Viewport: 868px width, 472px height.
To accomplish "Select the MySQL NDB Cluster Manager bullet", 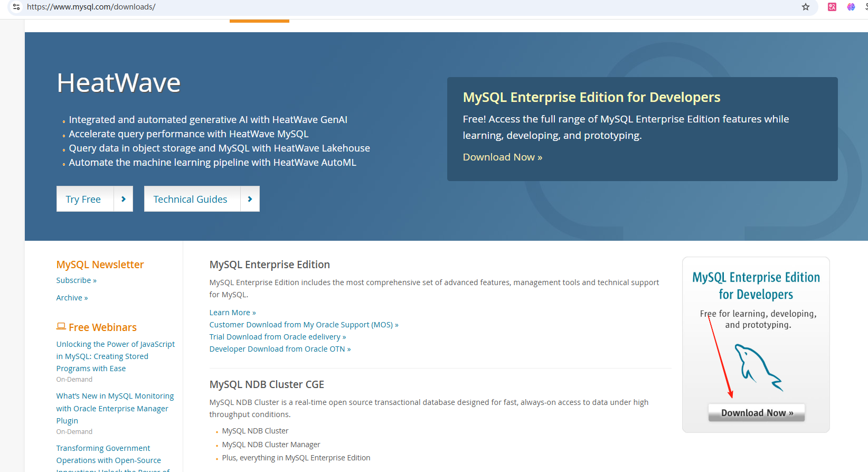I will pyautogui.click(x=271, y=445).
